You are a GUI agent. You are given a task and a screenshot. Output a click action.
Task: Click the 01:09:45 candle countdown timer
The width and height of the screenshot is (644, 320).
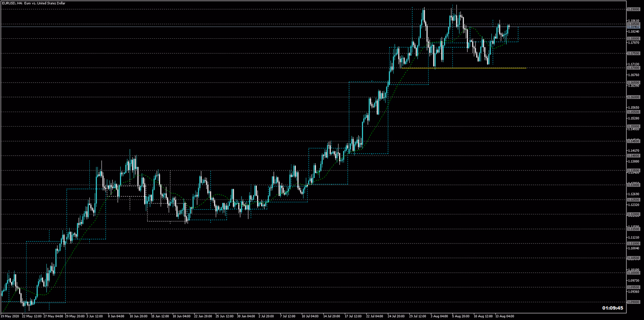[612, 308]
